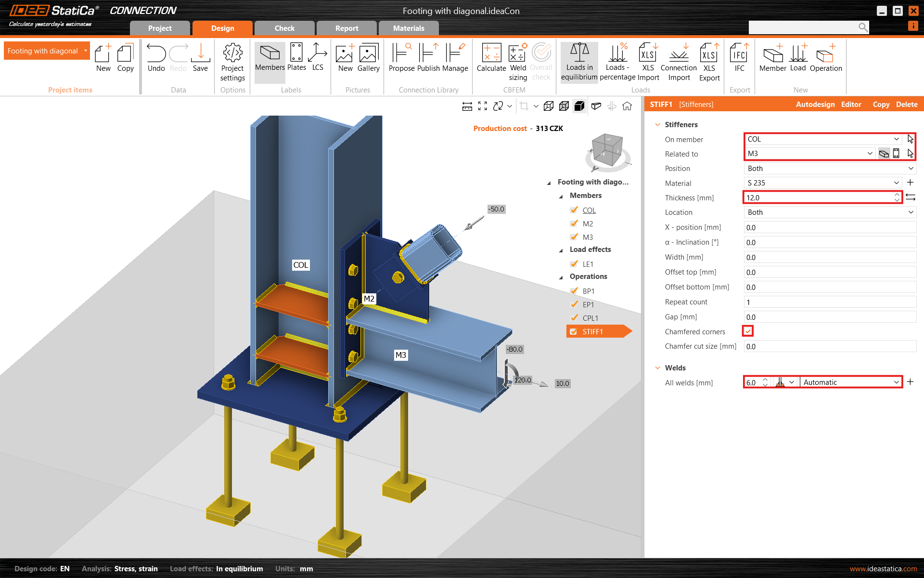This screenshot has height=578, width=924.
Task: Uncheck the CPL1 operation checkbox
Action: pos(574,318)
